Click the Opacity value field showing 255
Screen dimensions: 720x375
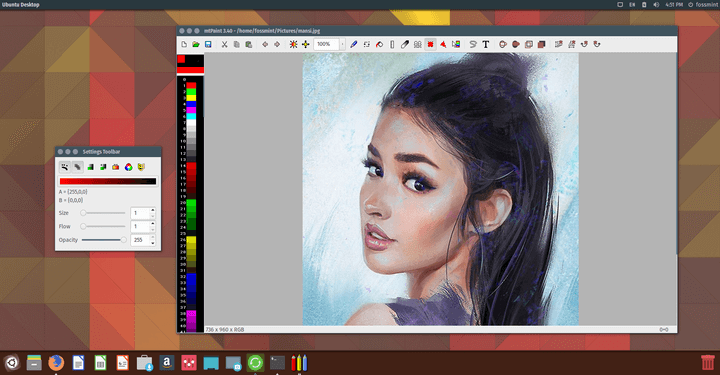click(141, 240)
